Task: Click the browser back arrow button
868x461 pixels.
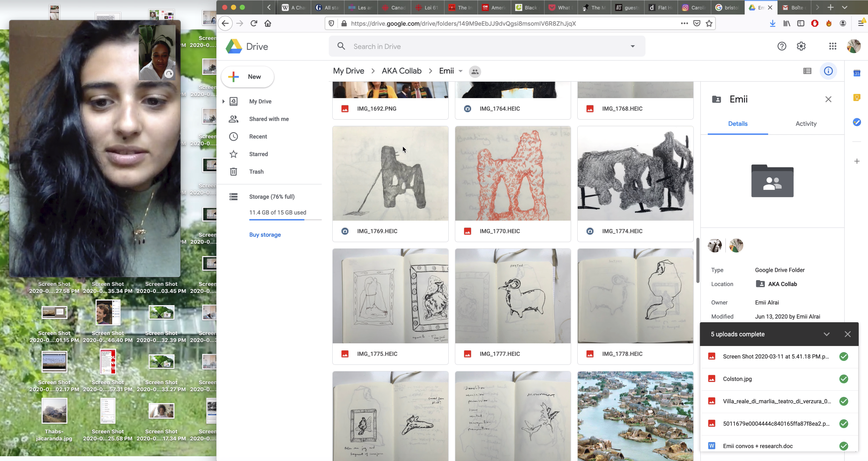Action: pos(225,23)
